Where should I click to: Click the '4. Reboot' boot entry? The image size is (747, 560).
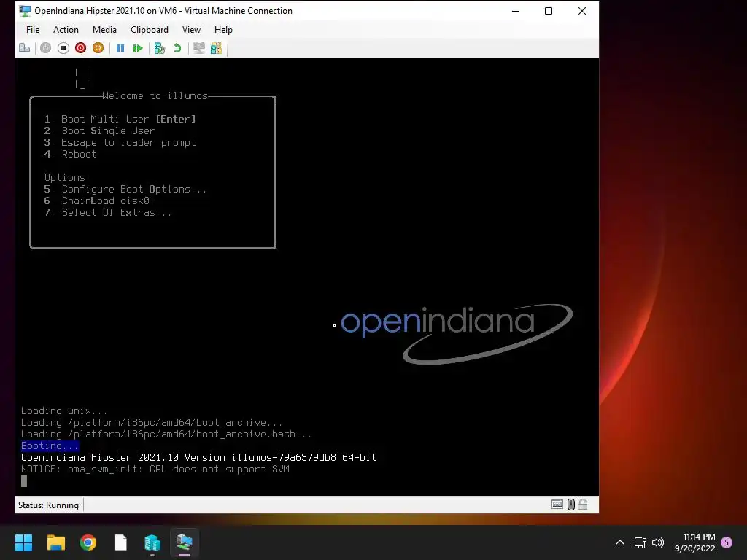tap(70, 155)
